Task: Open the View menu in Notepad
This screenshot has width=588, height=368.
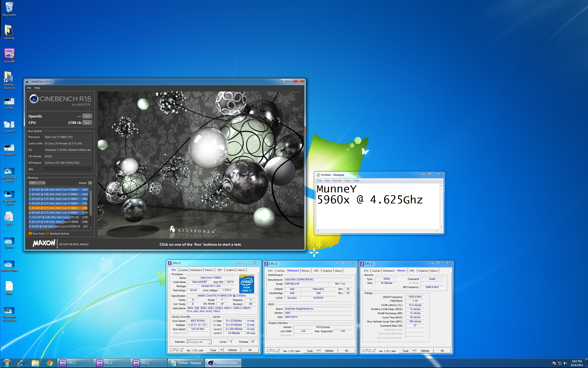Action: 347,181
